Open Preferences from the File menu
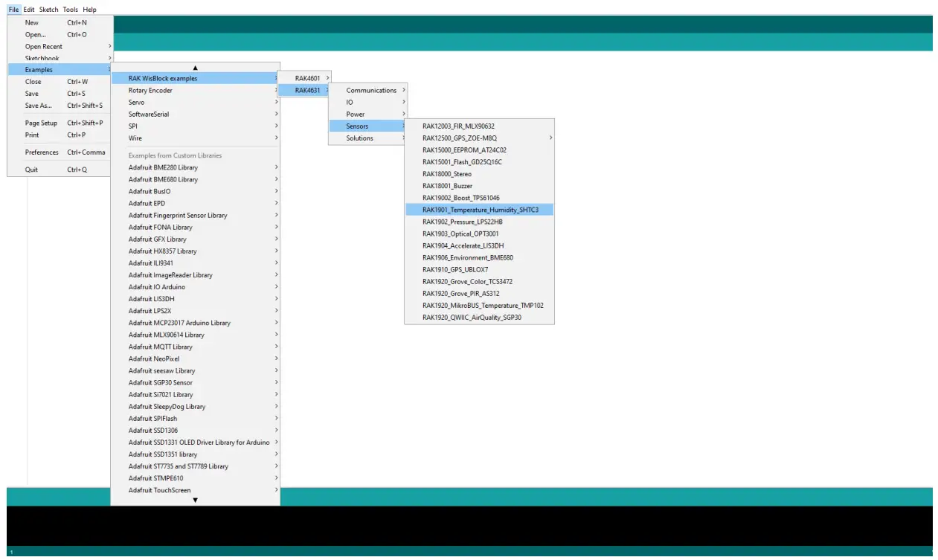Viewport: 938px width, 560px height. click(60, 152)
